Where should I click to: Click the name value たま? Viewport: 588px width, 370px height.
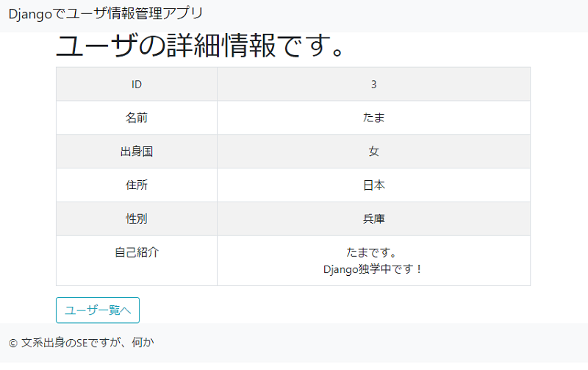point(374,118)
